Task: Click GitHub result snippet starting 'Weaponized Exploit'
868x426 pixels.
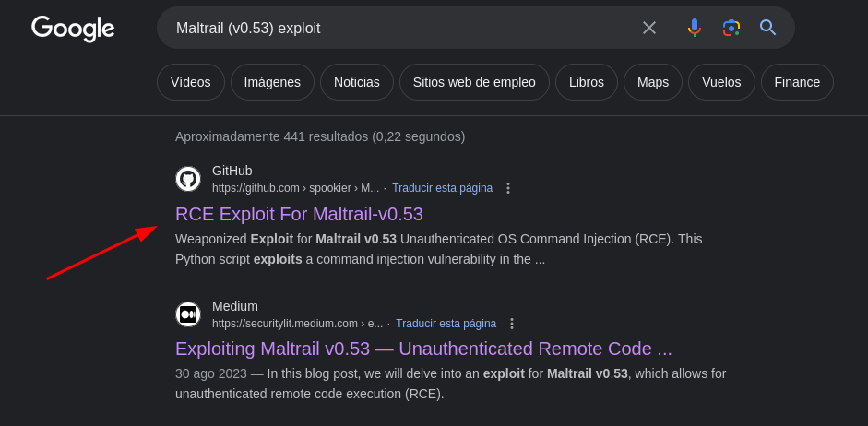Action: [x=438, y=249]
